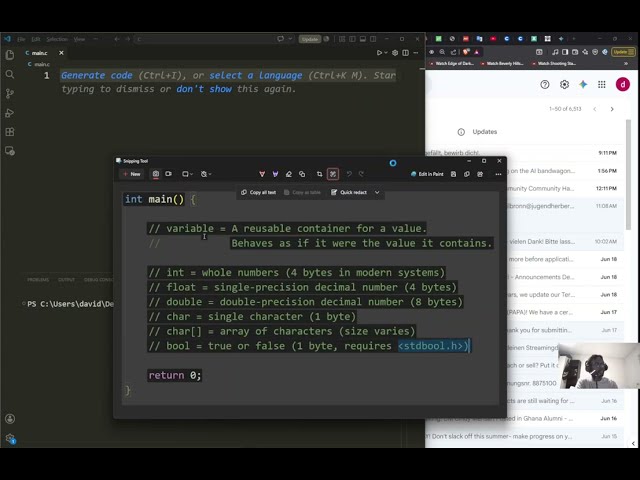Go to the next page of Gmail messages
This screenshot has height=480, width=640.
[x=612, y=109]
